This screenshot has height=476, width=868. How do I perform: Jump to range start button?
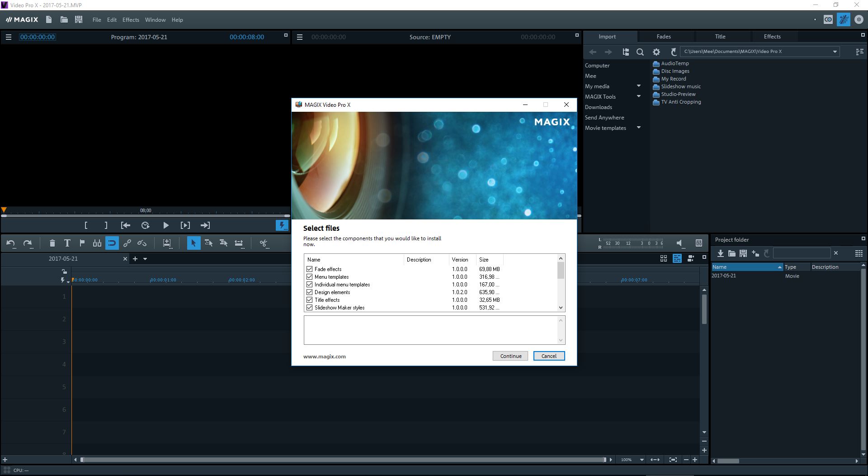click(126, 225)
